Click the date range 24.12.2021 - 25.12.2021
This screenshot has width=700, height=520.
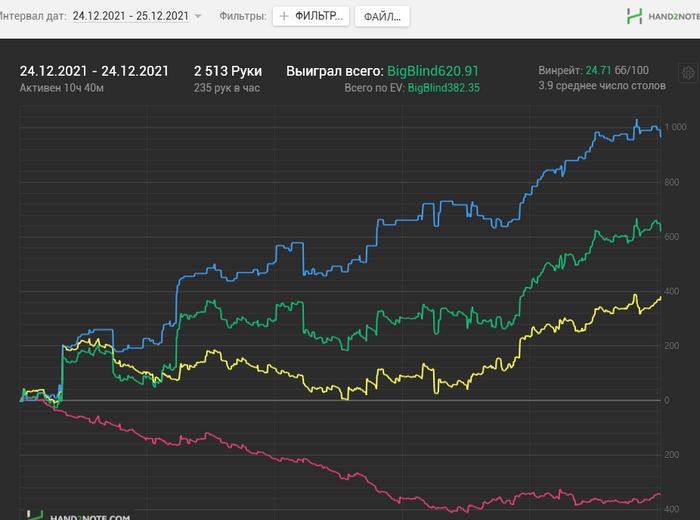131,16
